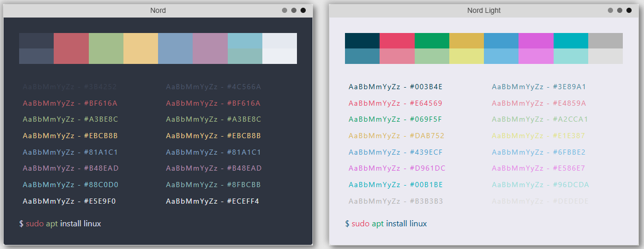Choose the medium gray #B3B3B3 swatch in Nord Light
This screenshot has height=249, width=644.
[605, 41]
